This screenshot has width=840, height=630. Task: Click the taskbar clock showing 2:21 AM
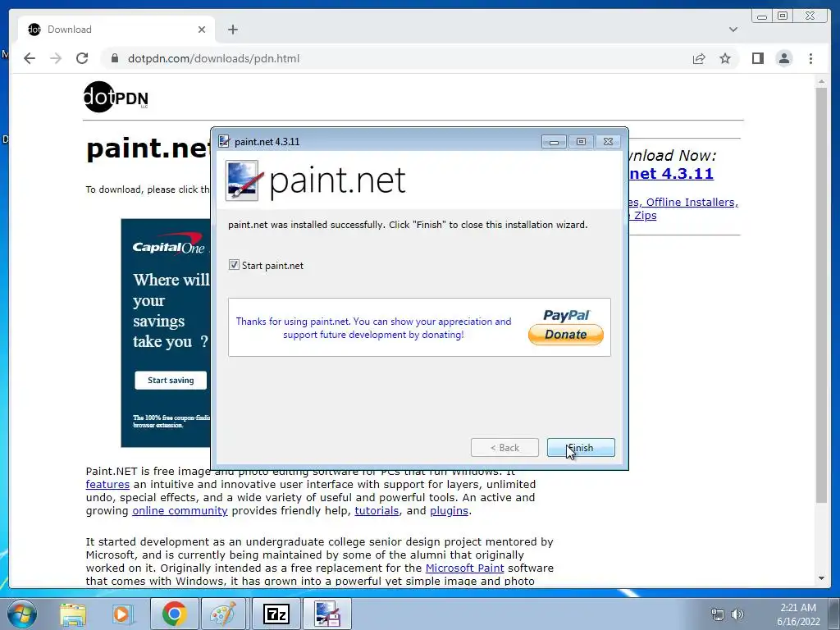(798, 614)
